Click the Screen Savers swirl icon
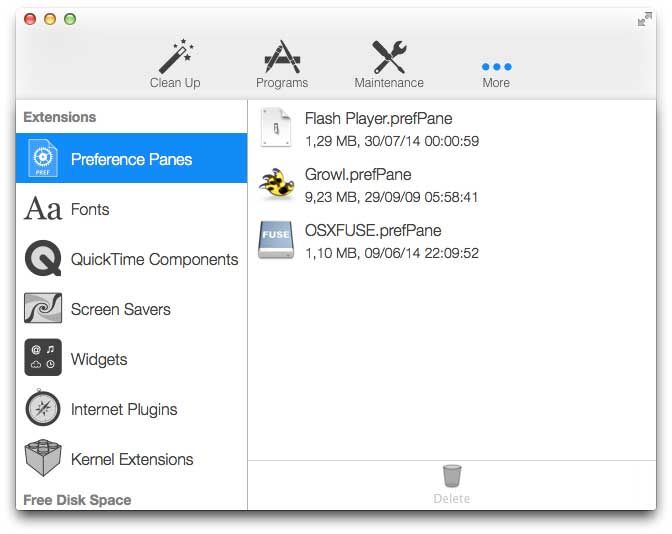 pyautogui.click(x=43, y=309)
